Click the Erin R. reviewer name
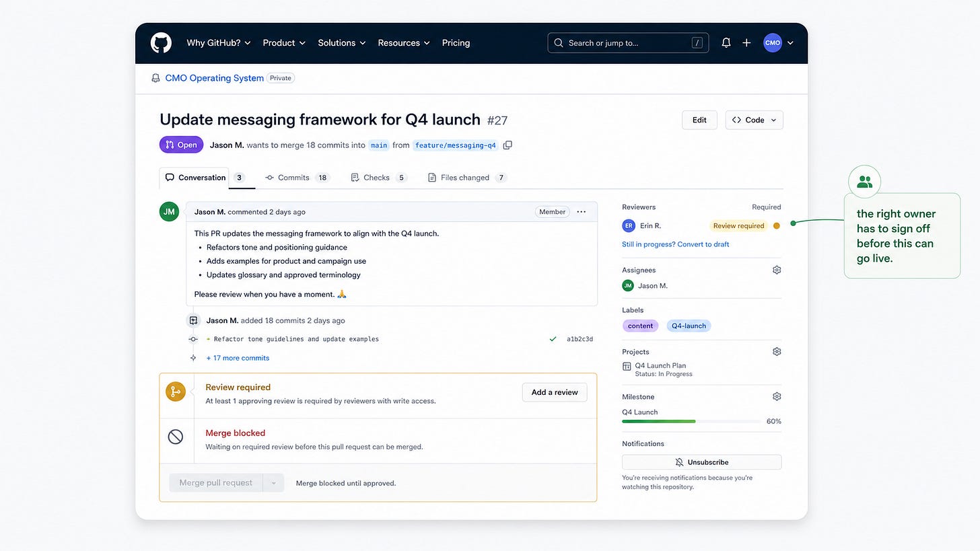The width and height of the screenshot is (980, 551). (x=650, y=226)
